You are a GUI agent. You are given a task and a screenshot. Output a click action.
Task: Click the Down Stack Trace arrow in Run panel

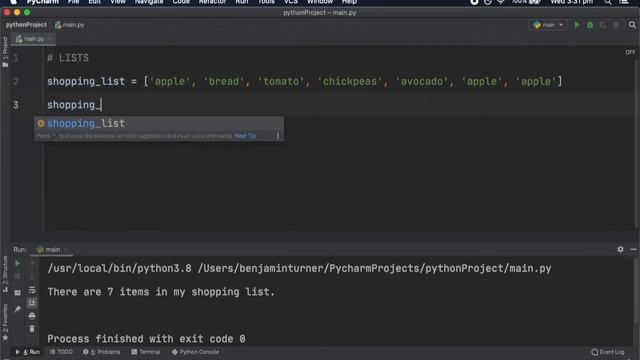[32, 277]
